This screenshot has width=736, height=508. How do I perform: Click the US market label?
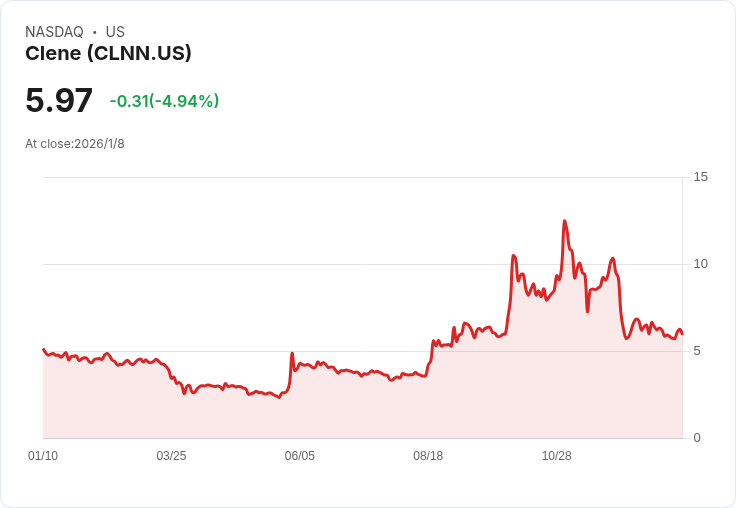[x=115, y=32]
